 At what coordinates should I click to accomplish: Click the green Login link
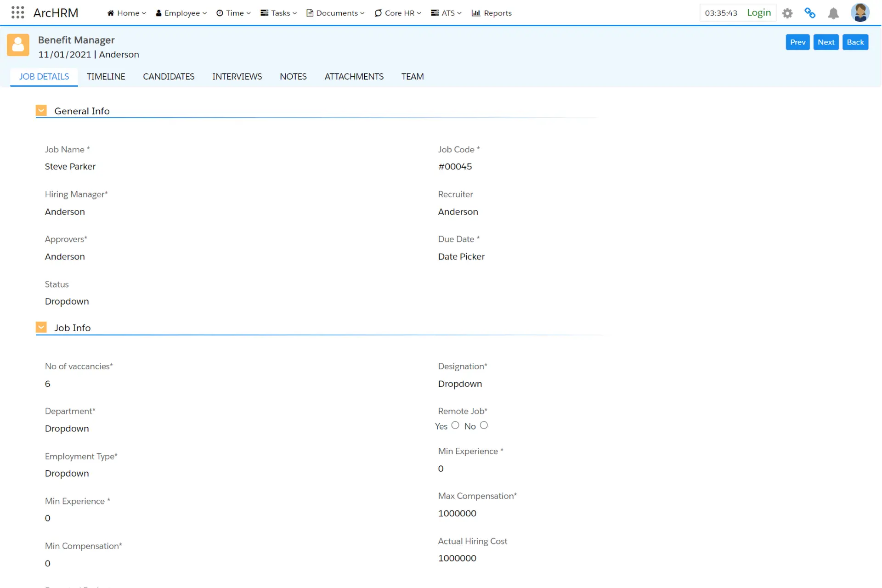[758, 13]
